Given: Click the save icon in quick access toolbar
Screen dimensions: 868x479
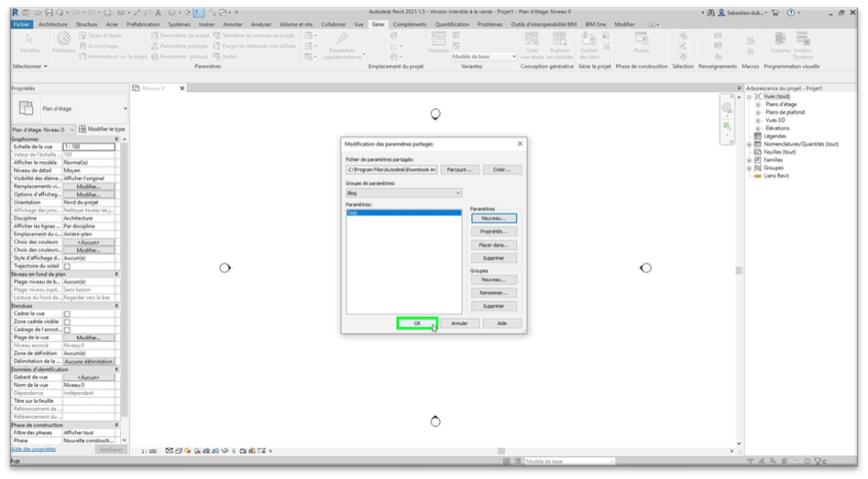Looking at the screenshot, I should tap(48, 13).
